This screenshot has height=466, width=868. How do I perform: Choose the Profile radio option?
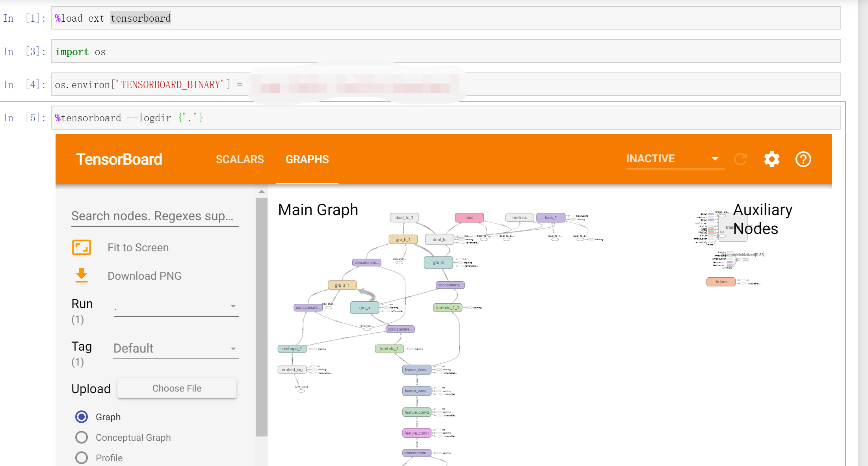click(x=82, y=458)
